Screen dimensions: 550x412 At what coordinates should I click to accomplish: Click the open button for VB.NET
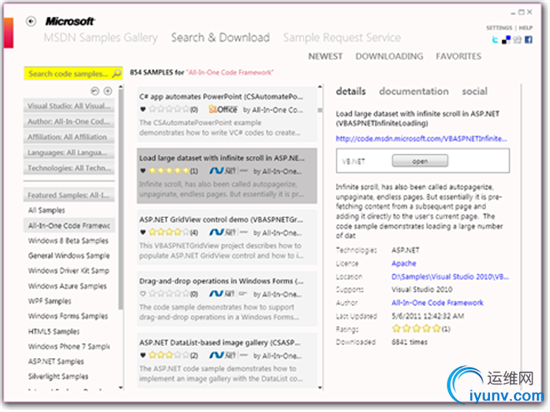click(x=420, y=161)
